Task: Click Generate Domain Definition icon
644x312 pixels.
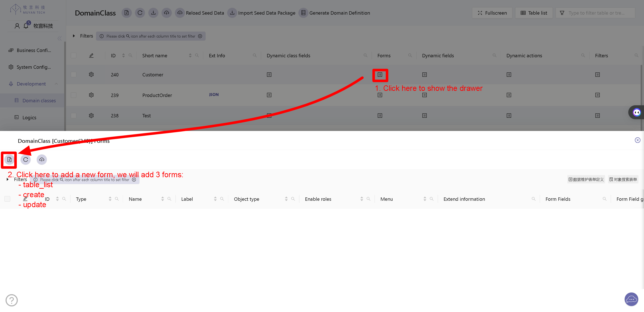Action: click(x=303, y=13)
